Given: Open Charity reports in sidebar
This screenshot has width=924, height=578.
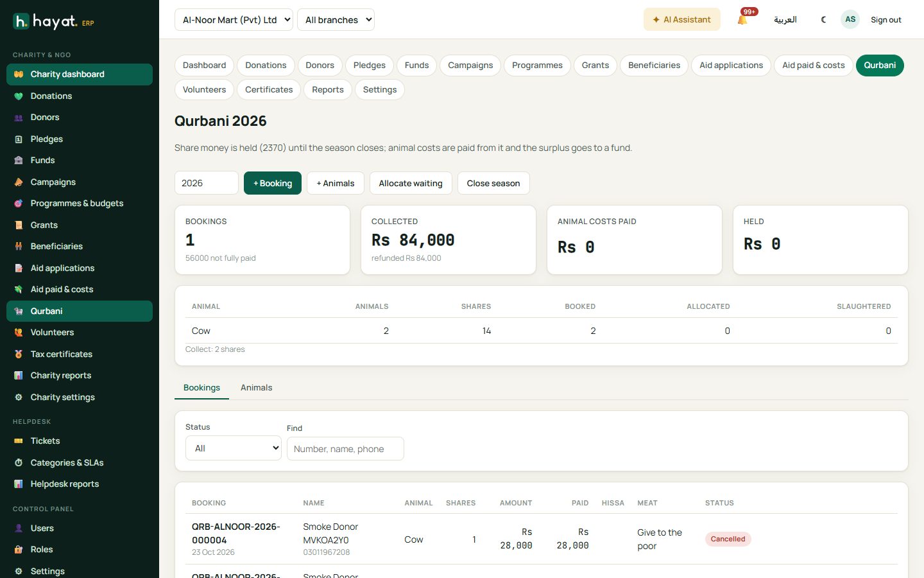Looking at the screenshot, I should [80, 376].
